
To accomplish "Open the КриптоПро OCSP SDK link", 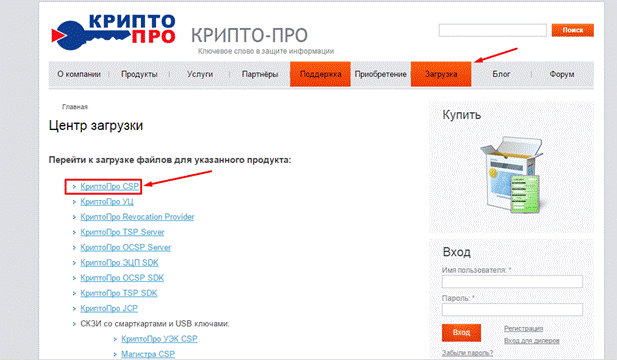I will pos(122,278).
